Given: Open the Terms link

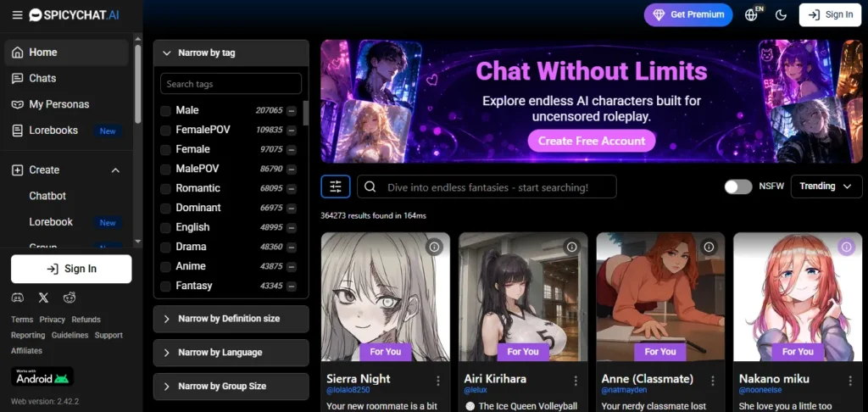Looking at the screenshot, I should click(22, 320).
